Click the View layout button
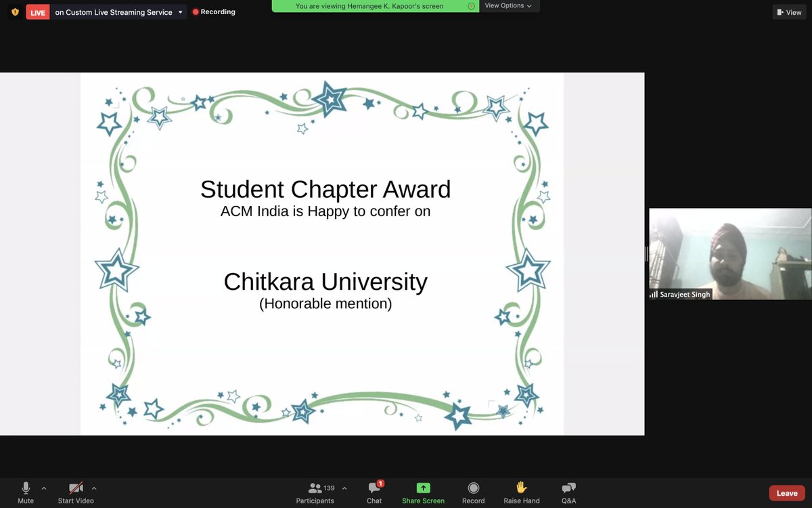 (x=790, y=12)
